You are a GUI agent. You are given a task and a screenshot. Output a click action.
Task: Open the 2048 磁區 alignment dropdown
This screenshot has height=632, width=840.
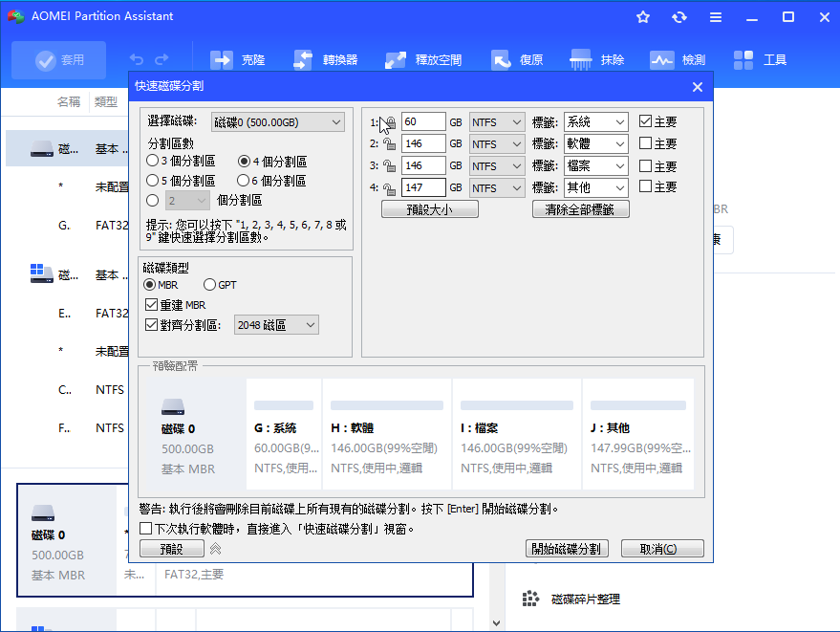tap(276, 325)
